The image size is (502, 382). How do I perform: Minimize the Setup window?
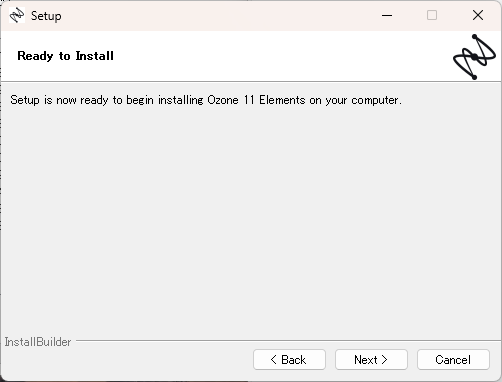click(x=387, y=15)
